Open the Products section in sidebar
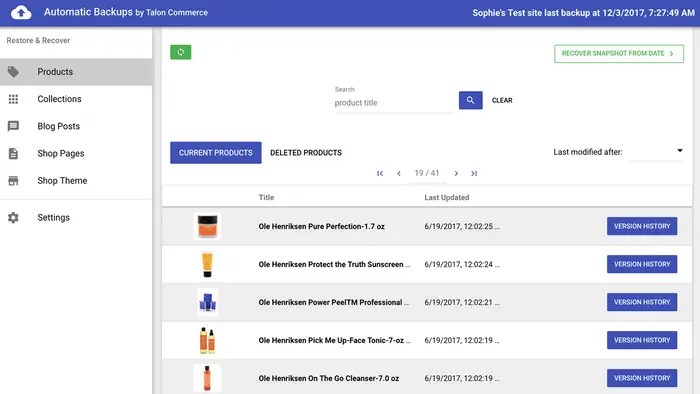 coord(76,72)
